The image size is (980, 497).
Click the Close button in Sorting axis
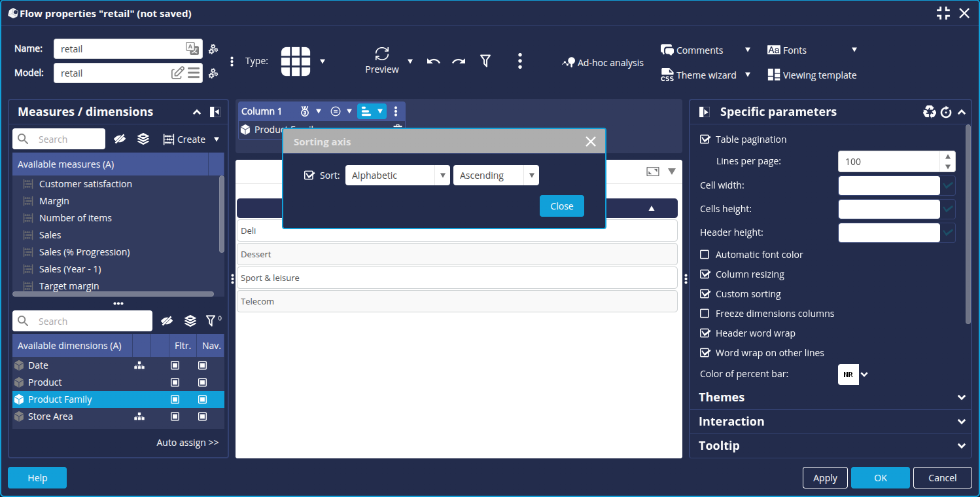coord(561,206)
